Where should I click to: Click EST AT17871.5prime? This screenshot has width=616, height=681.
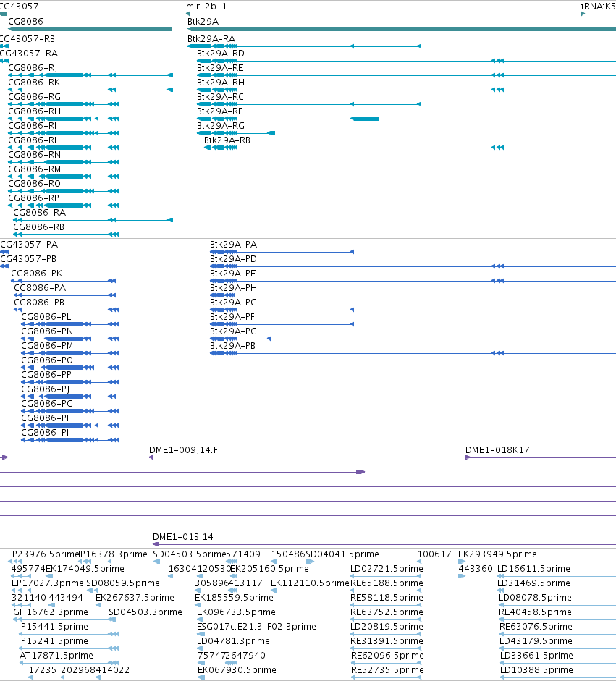coord(56,656)
